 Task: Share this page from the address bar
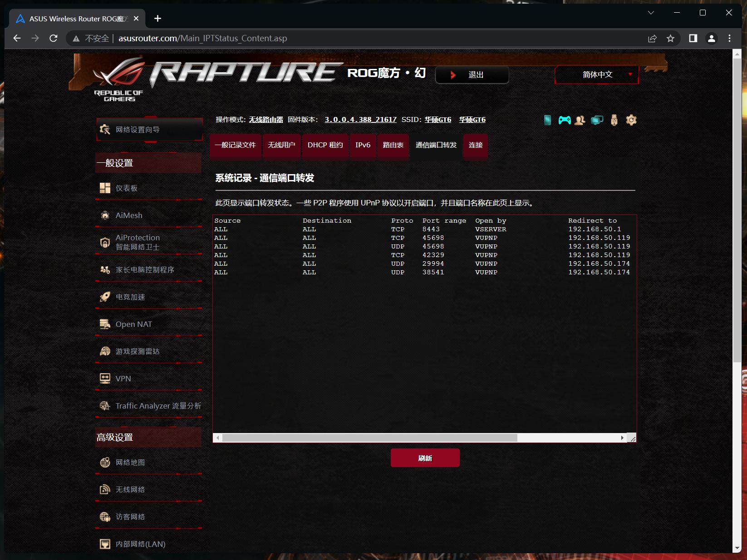tap(652, 39)
